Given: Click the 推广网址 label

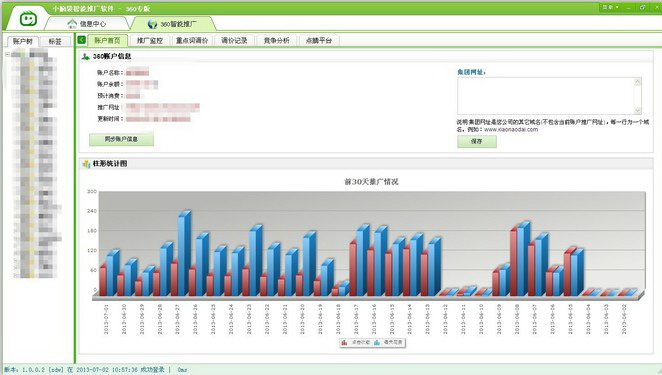Looking at the screenshot, I should point(110,107).
